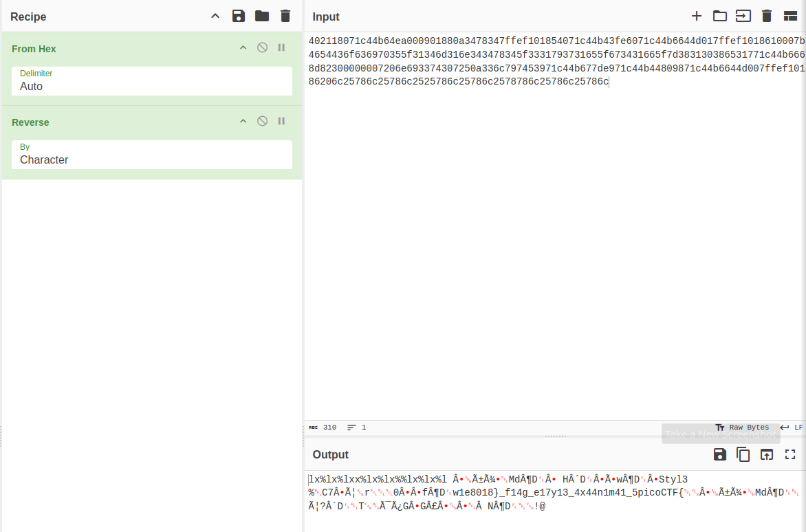Reset pane layout

[790, 16]
